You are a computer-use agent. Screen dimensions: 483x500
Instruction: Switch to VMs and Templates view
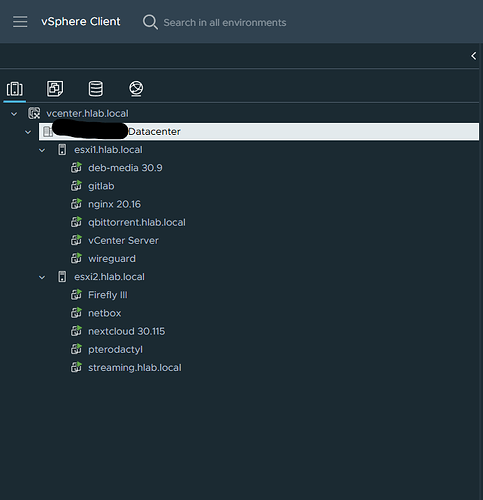55,89
